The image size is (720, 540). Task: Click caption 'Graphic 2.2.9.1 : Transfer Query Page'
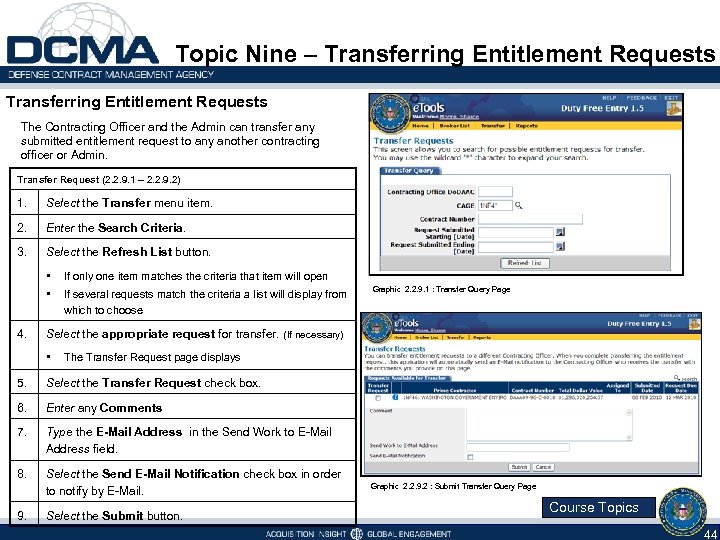[441, 289]
